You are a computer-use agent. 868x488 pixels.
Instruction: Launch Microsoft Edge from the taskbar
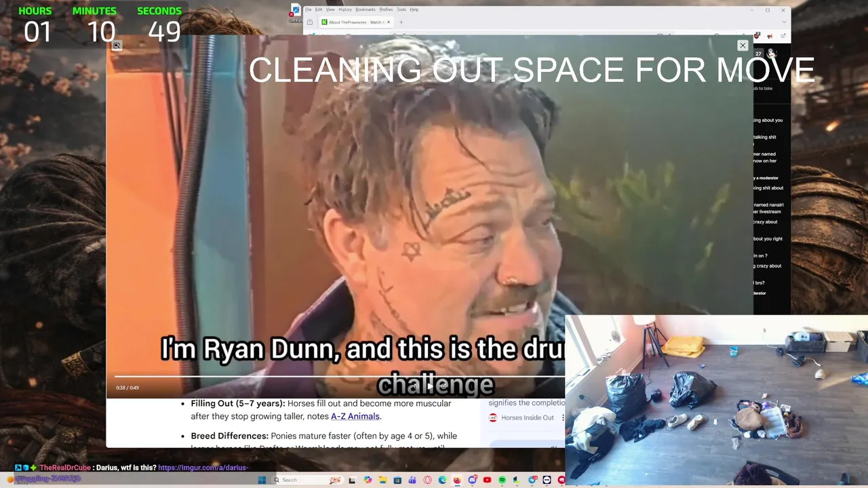click(443, 480)
